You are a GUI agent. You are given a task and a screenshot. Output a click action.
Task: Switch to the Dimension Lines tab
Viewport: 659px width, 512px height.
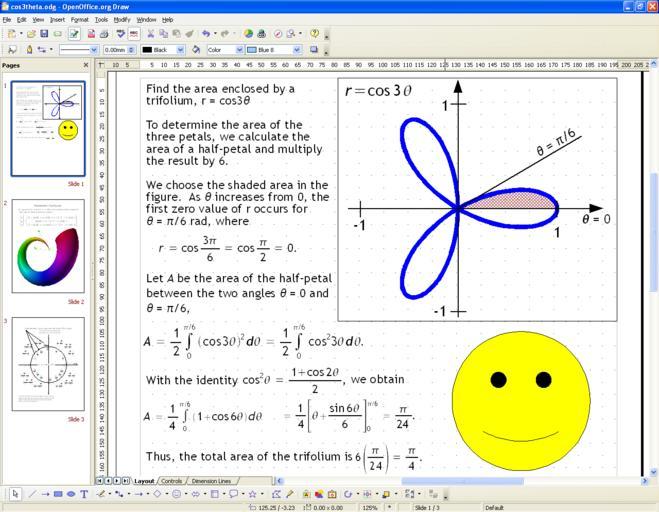211,481
